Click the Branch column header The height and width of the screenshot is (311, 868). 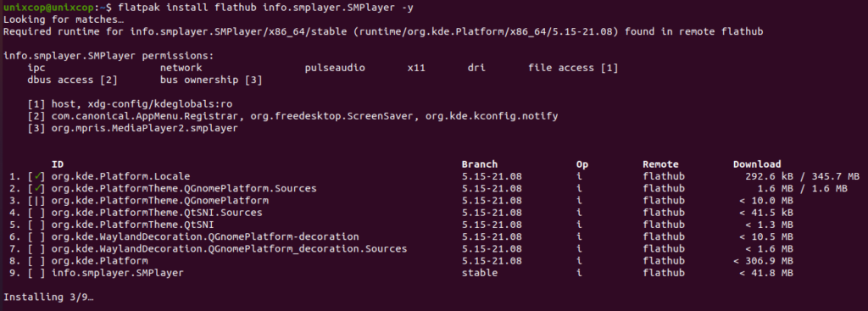pos(480,164)
